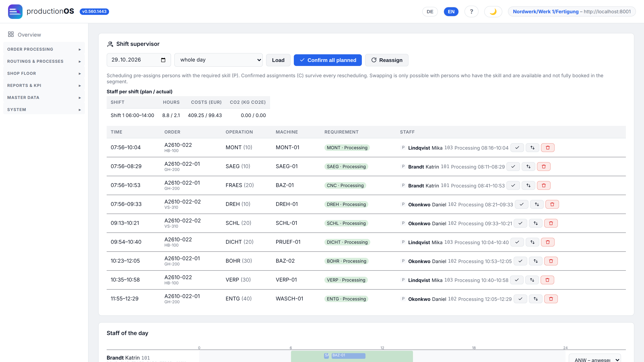
Task: Swap staff on the MONT (10) row
Action: coord(532,148)
